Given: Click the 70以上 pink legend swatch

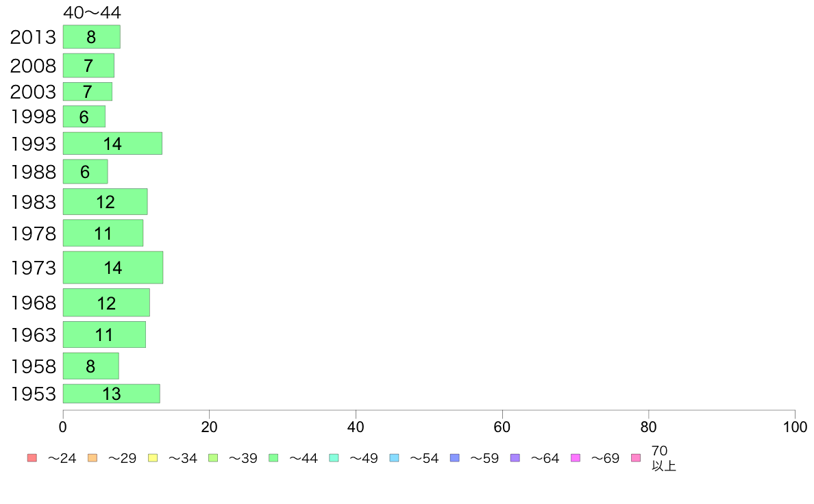Looking at the screenshot, I should 636,458.
